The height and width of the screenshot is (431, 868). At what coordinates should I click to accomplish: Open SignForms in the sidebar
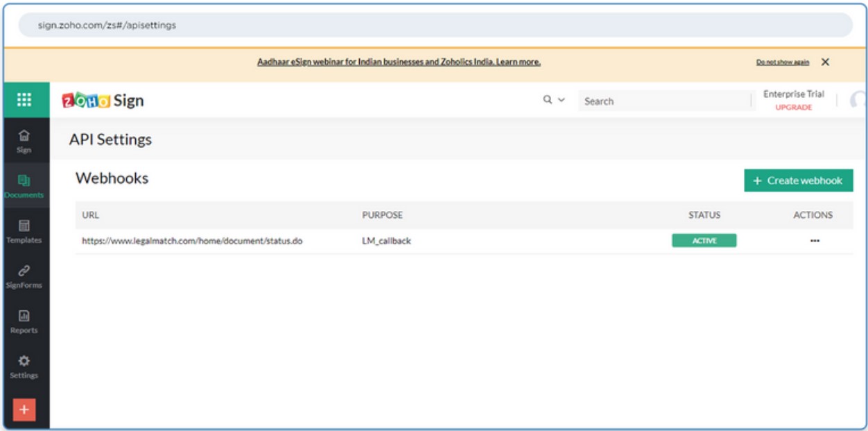24,276
